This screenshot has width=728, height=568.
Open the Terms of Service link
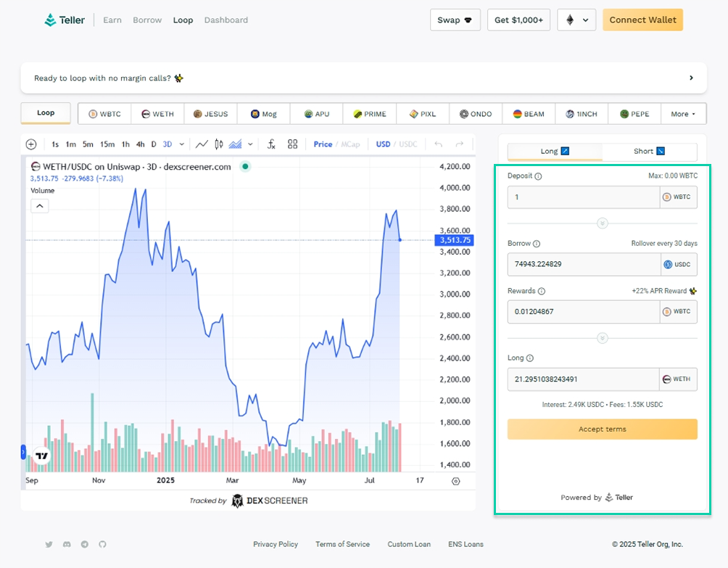click(343, 544)
